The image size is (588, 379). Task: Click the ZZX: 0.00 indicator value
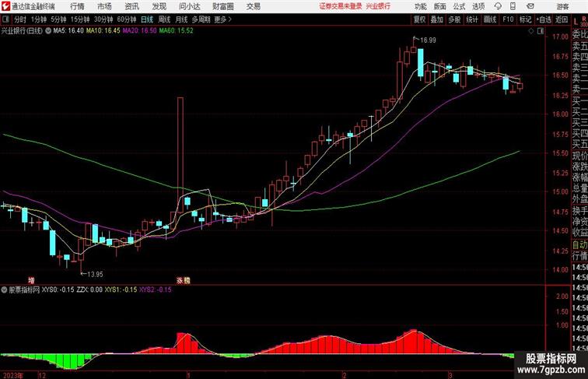pyautogui.click(x=89, y=290)
